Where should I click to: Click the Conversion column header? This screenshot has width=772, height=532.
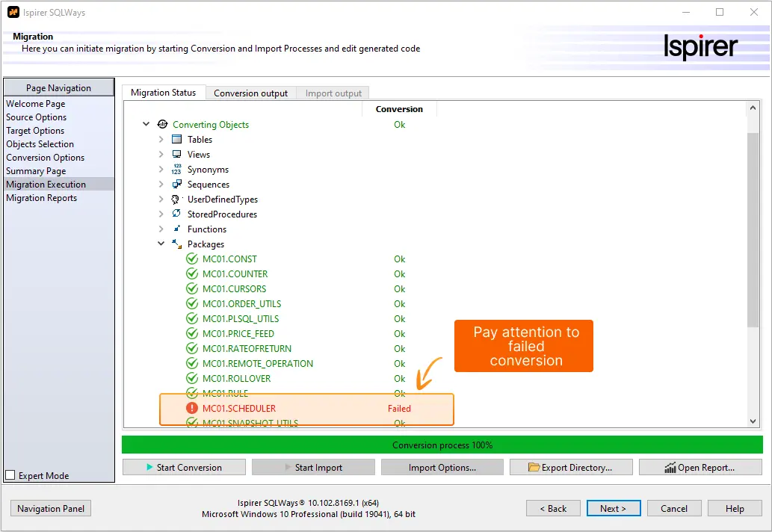click(x=399, y=109)
